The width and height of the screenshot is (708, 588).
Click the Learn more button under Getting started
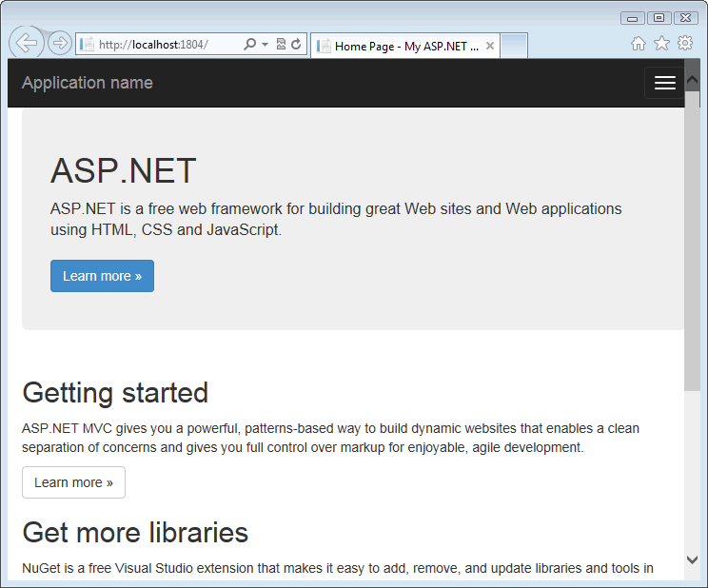(73, 482)
